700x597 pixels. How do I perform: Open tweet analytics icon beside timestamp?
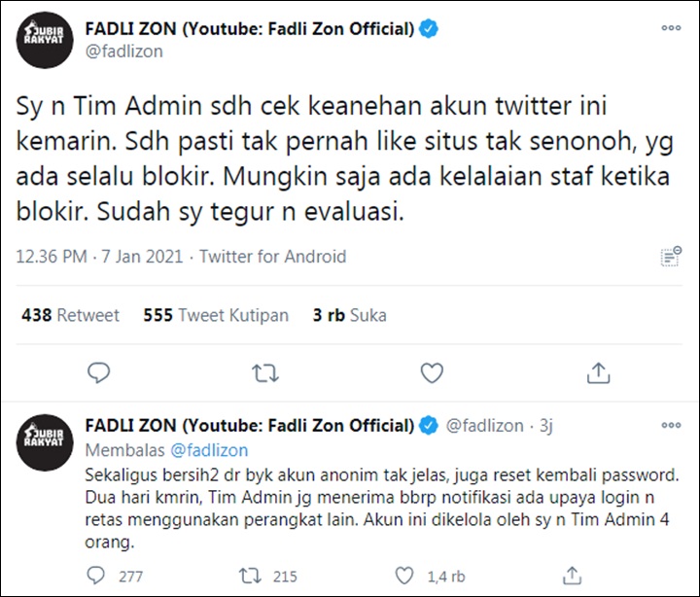coord(671,257)
